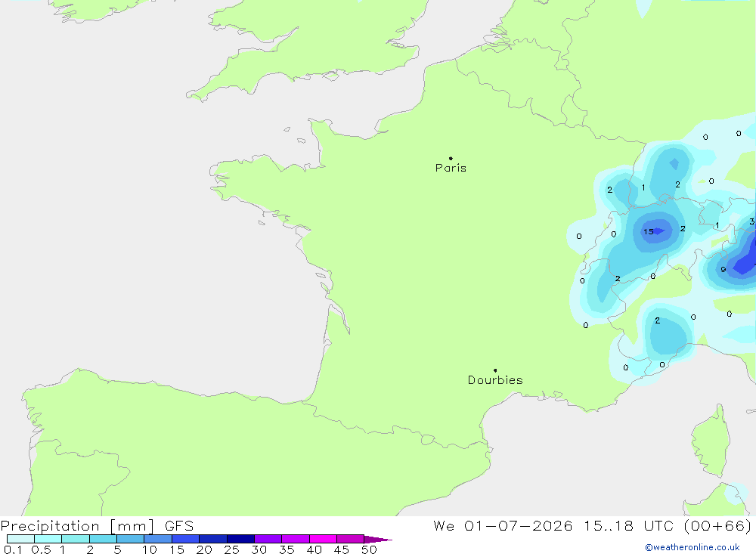Select the 40–45 mm legend swatch
This screenshot has height=554, width=756.
pyautogui.click(x=323, y=539)
